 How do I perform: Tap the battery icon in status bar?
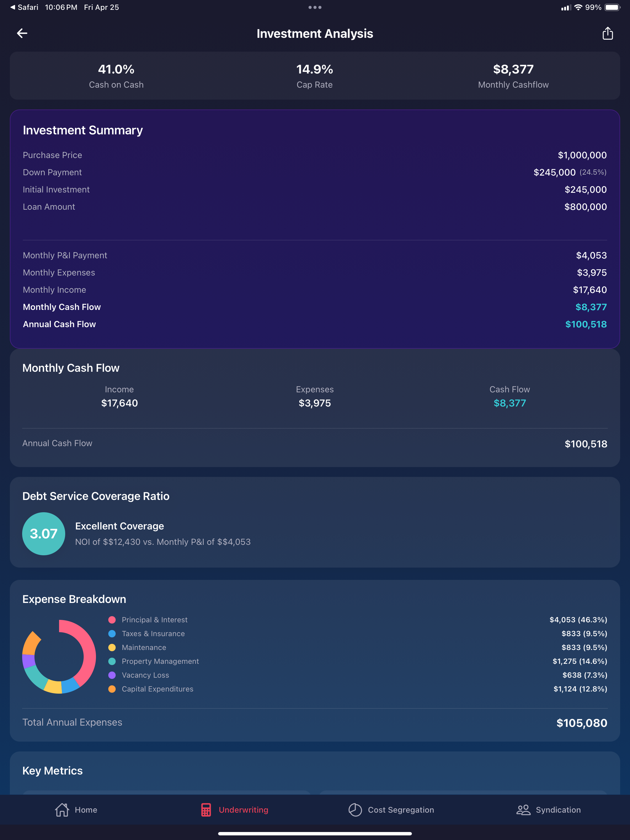pyautogui.click(x=612, y=7)
